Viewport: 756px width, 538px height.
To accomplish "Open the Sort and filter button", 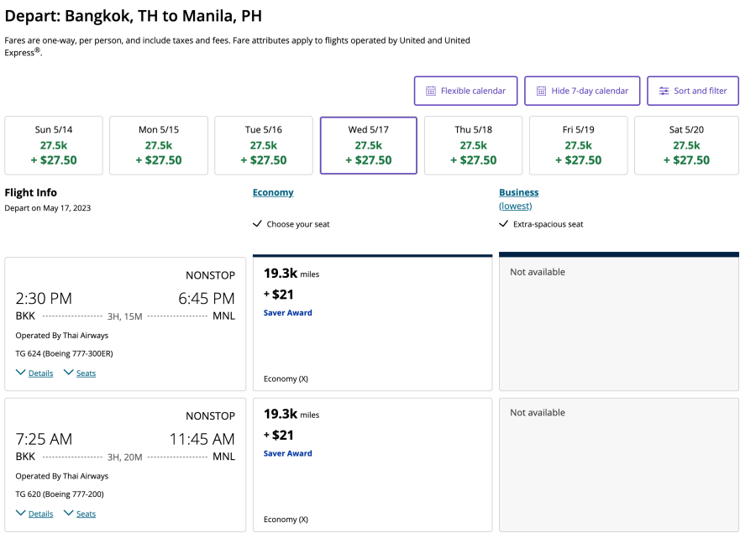I will 692,91.
